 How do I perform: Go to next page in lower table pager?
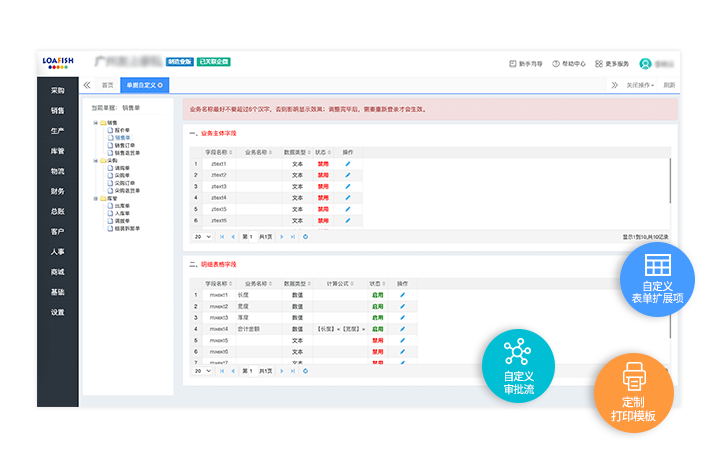281,371
